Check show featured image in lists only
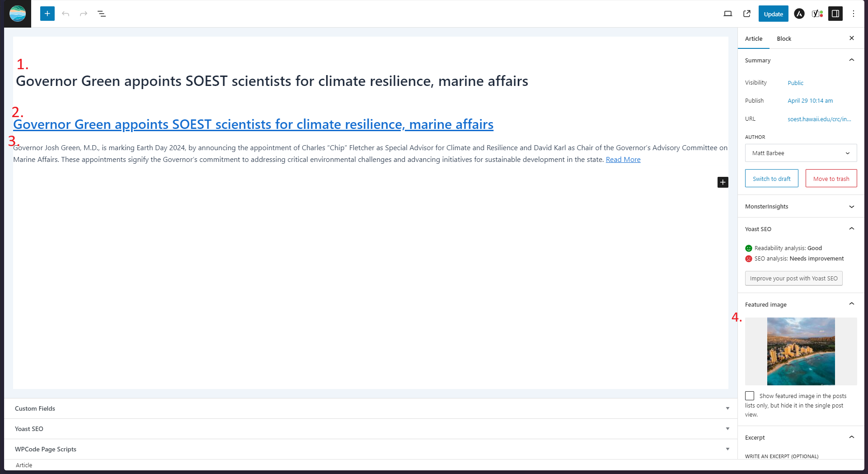The height and width of the screenshot is (474, 868). (x=750, y=396)
